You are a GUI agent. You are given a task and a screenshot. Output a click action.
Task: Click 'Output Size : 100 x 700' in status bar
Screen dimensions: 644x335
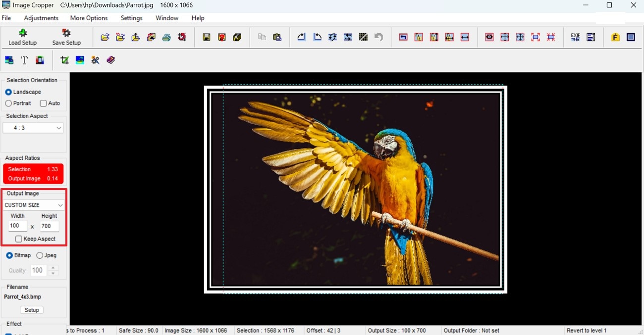(x=397, y=331)
